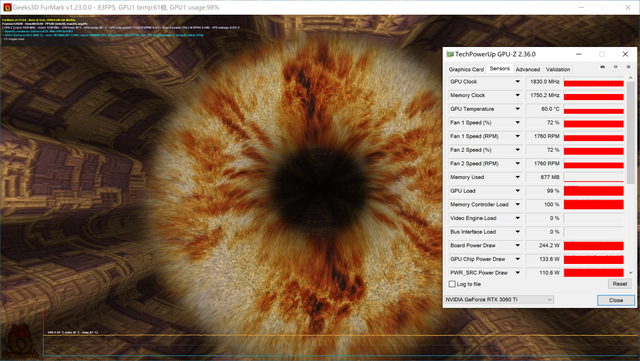Open the GPU-Z hamburger menu icon
The width and height of the screenshot is (640, 361).
[x=628, y=67]
